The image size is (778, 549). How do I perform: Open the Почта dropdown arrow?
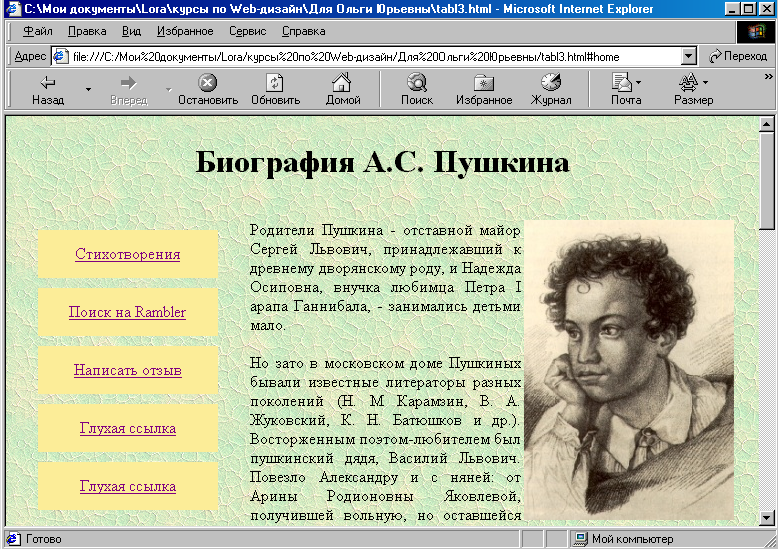[638, 82]
